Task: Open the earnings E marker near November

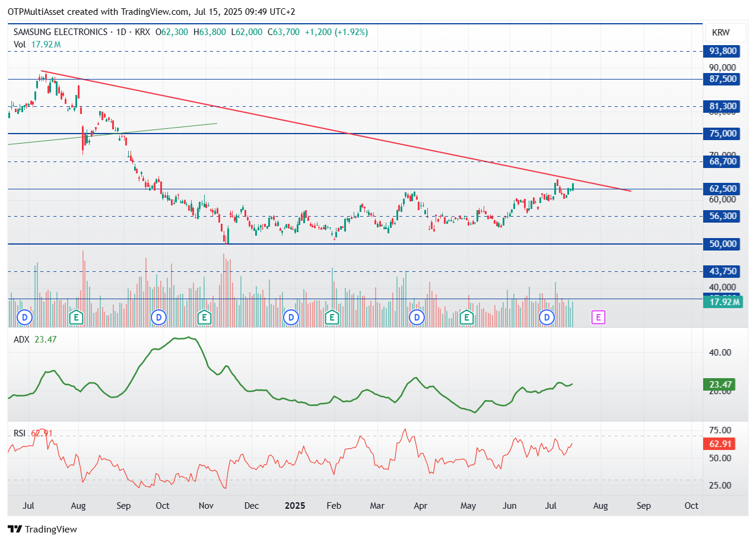Action: (205, 318)
